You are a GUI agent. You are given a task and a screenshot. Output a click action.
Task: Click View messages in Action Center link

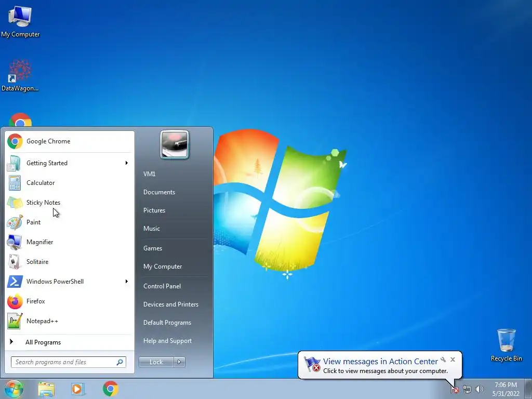click(380, 362)
